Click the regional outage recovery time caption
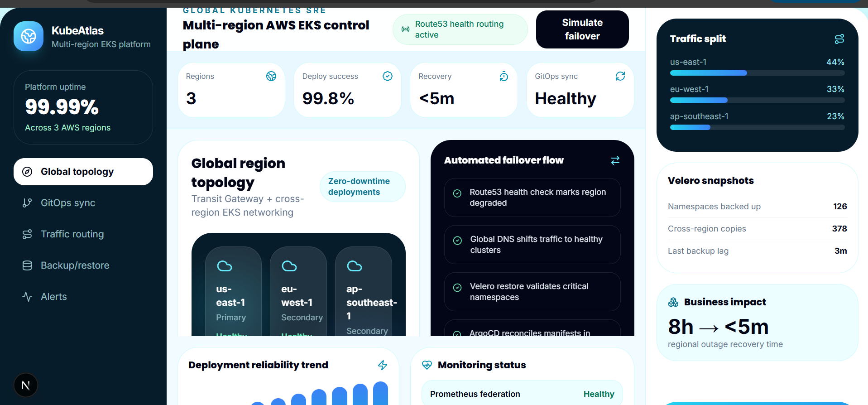 point(725,344)
